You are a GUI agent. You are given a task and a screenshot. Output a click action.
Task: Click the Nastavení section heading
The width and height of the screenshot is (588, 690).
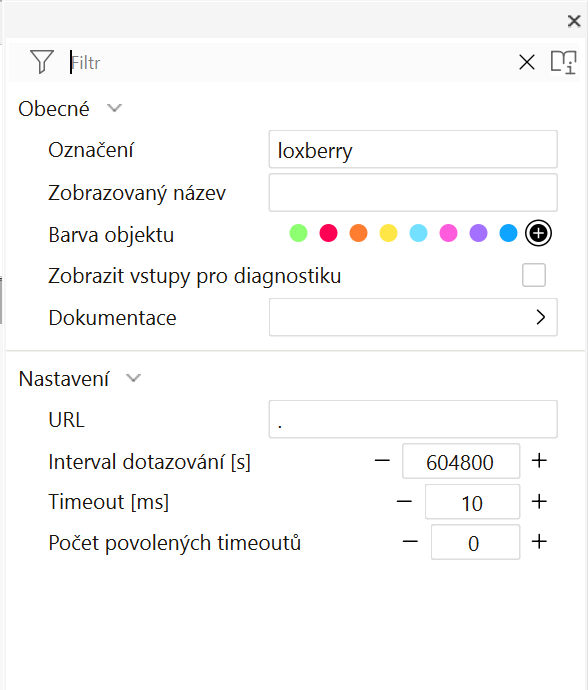[64, 378]
